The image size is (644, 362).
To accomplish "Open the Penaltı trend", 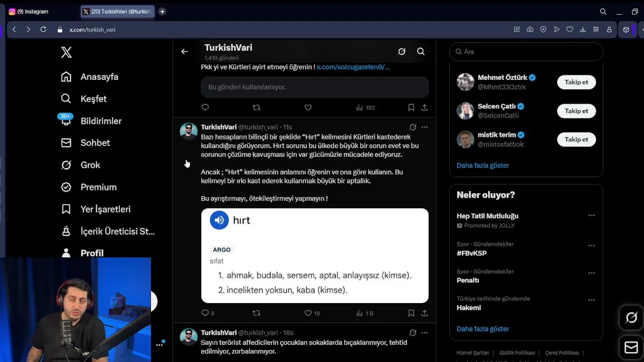I will [468, 280].
